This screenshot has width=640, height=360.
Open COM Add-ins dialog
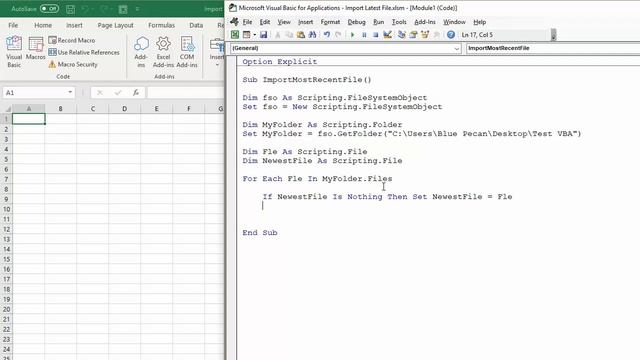(x=187, y=51)
